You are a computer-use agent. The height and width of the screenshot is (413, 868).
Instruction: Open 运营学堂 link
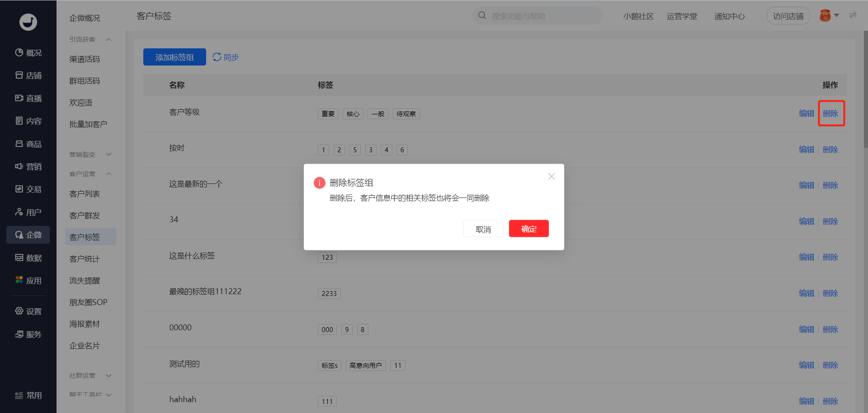pos(682,16)
